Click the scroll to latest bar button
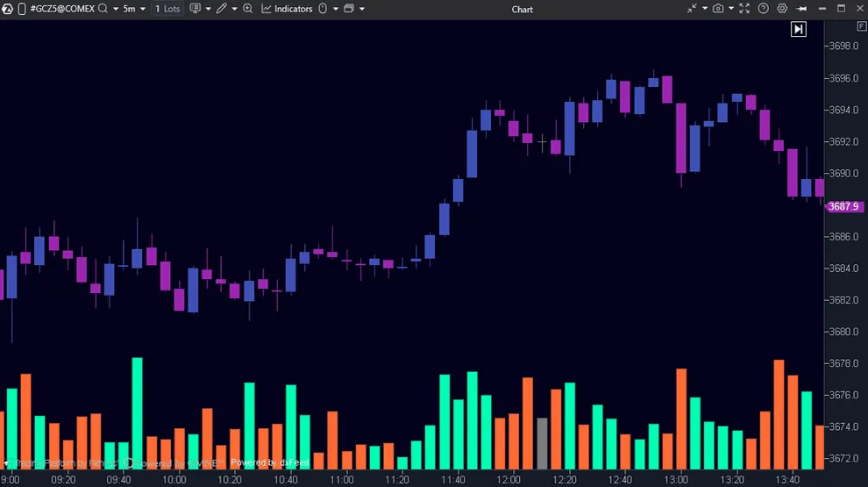This screenshot has width=868, height=487. tap(798, 29)
